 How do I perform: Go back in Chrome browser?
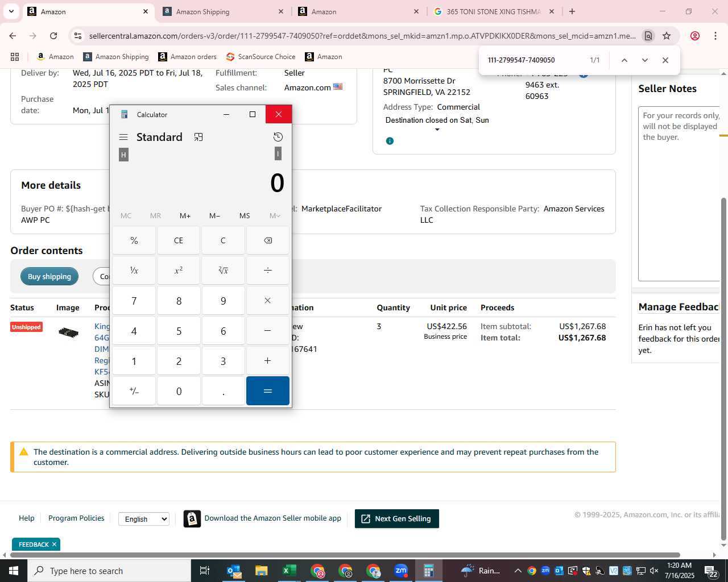pos(13,36)
